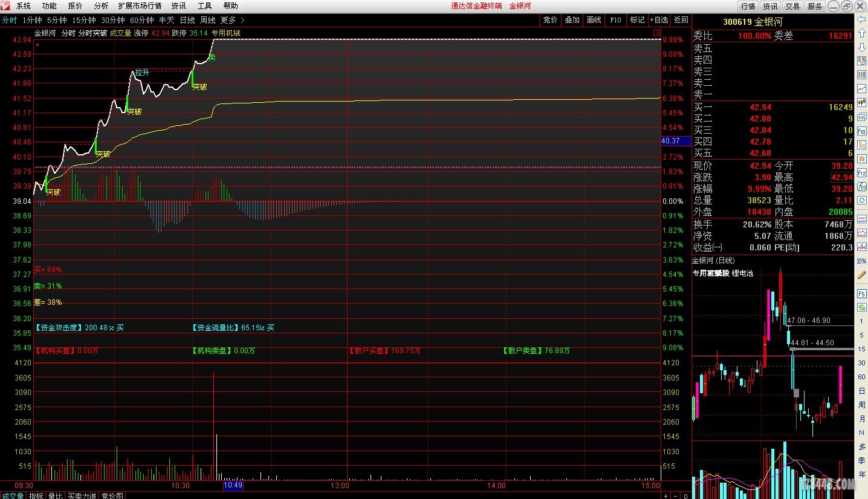Image resolution: width=868 pixels, height=499 pixels.
Task: Open the candlestick chart icon in sidebar
Action: coord(861,103)
